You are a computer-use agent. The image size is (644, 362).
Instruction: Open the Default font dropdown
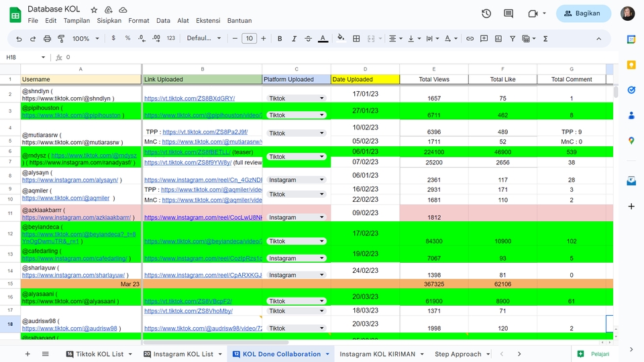(204, 38)
